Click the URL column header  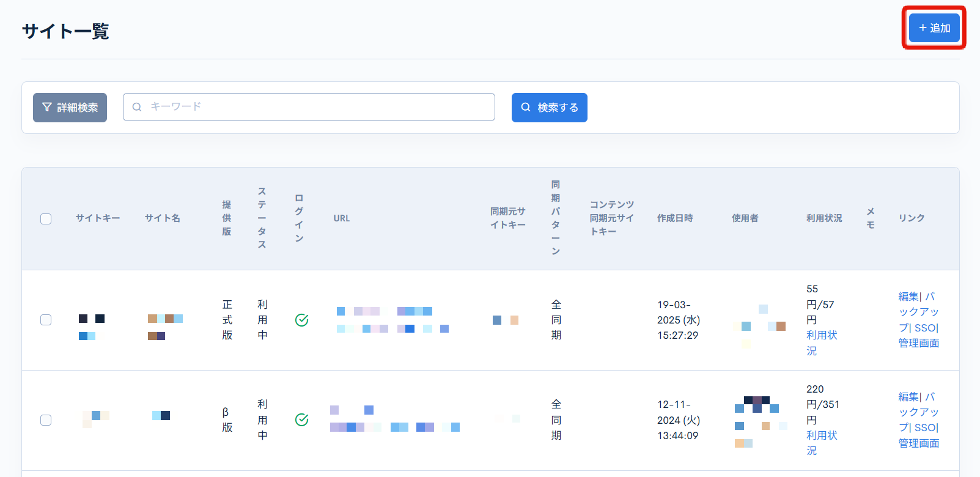[x=342, y=218]
